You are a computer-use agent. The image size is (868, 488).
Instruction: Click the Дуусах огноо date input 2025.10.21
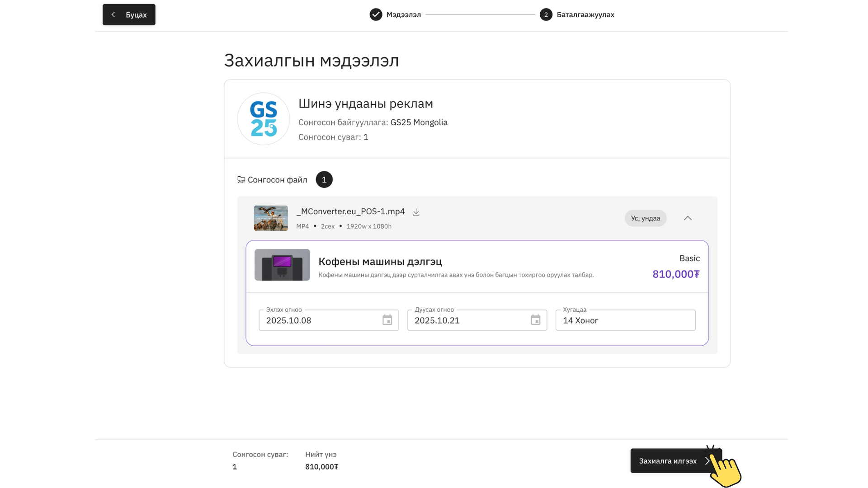(x=466, y=320)
